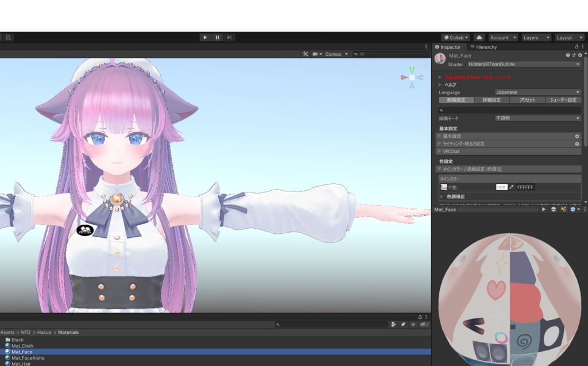Click the play icon on the material preview bar
This screenshot has width=588, height=366.
(x=544, y=209)
